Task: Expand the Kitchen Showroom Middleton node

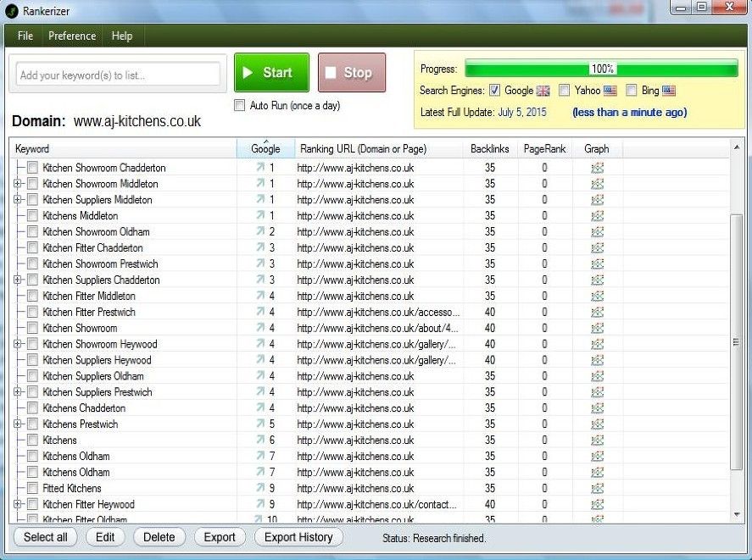Action: [x=17, y=184]
